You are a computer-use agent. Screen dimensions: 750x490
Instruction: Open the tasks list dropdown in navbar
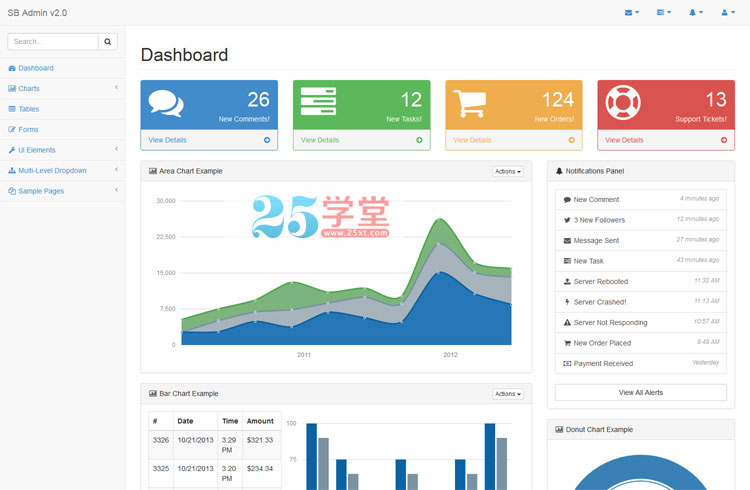tap(663, 12)
